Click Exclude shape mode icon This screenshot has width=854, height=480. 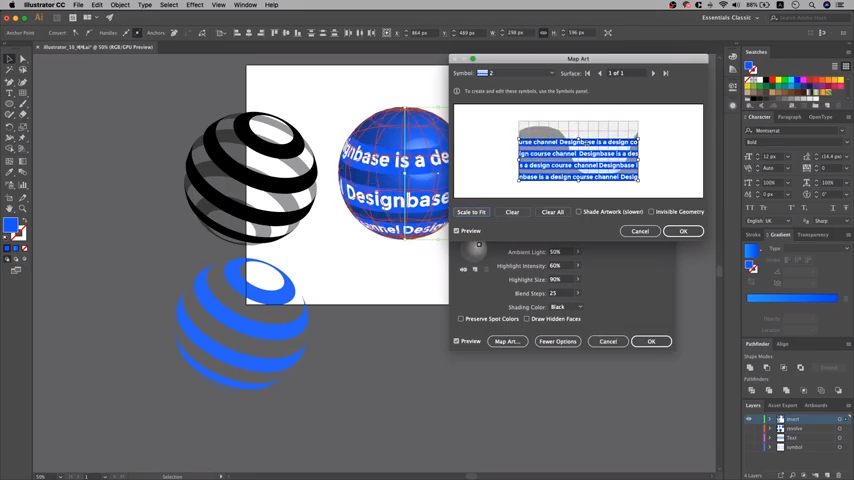click(801, 368)
